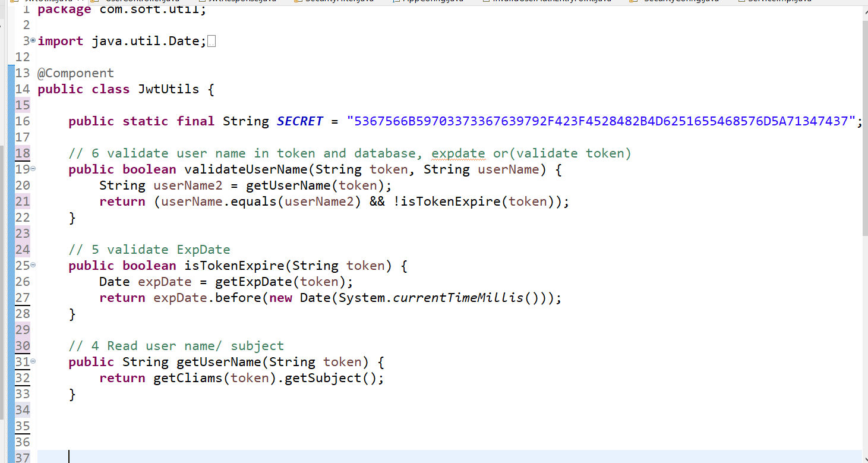Click the blue quick-diff marker beside line 27
This screenshot has width=868, height=463.
pos(11,298)
